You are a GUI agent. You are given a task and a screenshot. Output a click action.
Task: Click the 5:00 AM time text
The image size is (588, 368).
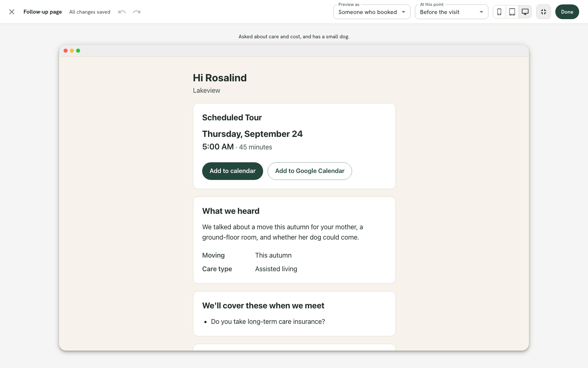coord(218,147)
